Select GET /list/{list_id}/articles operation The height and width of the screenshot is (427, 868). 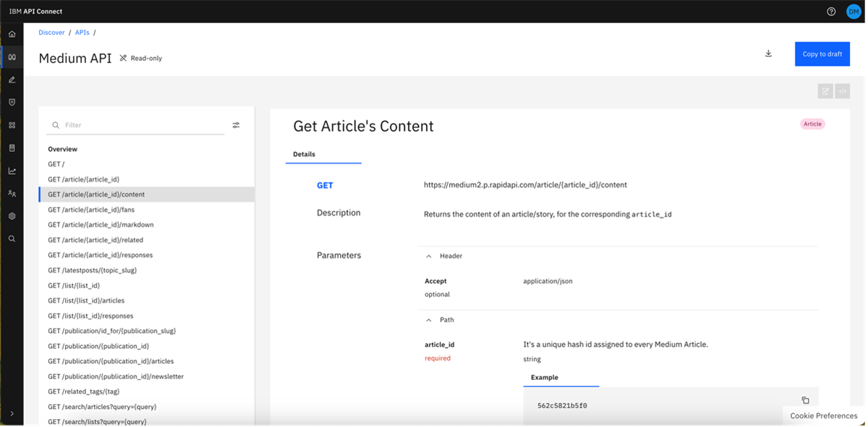point(147,301)
